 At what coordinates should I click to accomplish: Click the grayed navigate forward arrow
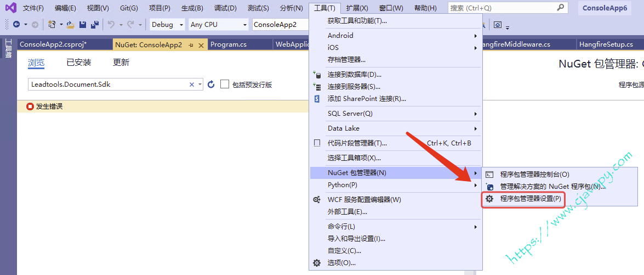pos(35,25)
